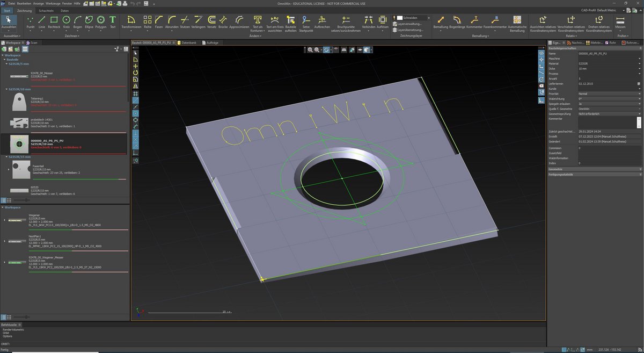Click Setze Startpunkt tool

tap(306, 24)
